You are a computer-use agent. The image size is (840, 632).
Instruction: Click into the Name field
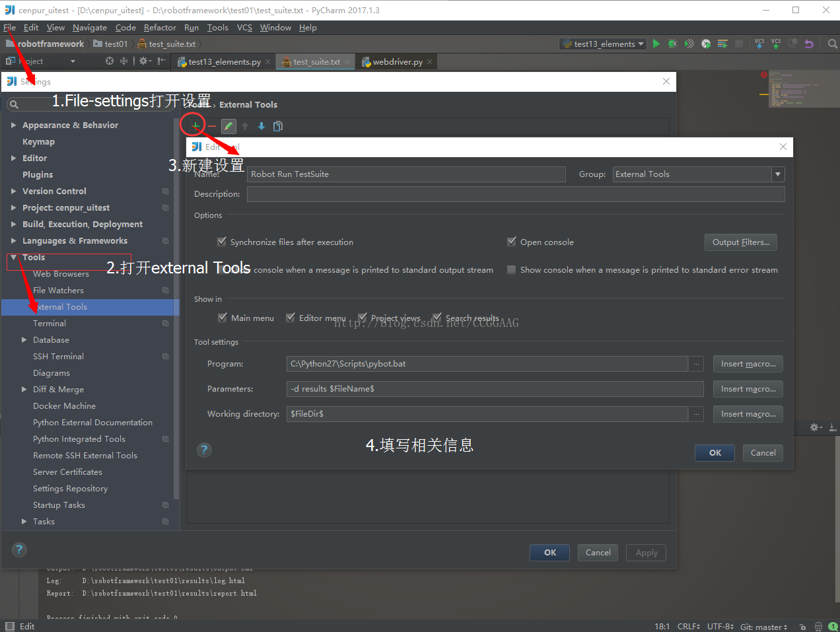[406, 174]
